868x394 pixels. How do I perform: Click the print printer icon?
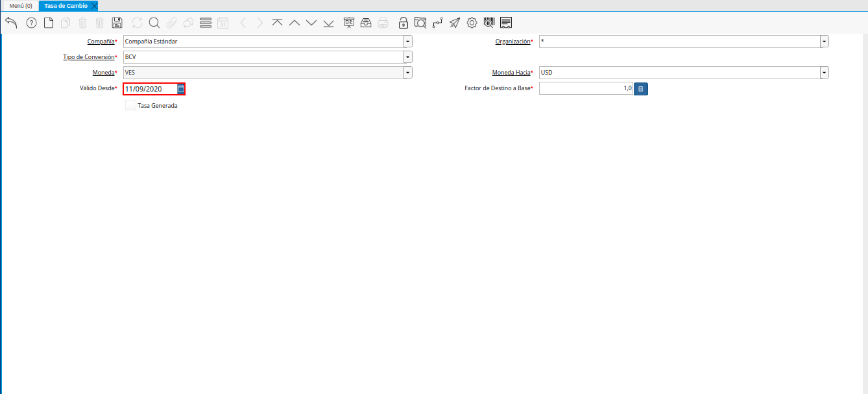point(383,23)
